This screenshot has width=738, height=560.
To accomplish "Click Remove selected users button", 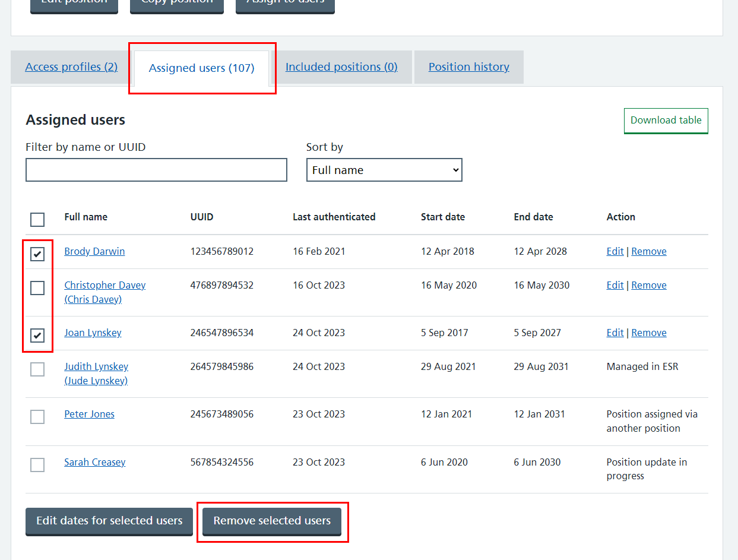I will (272, 521).
